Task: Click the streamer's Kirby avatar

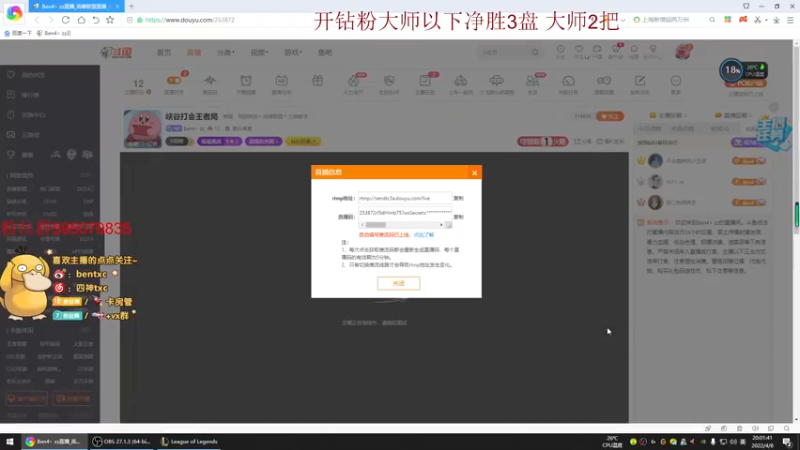Action: coord(142,129)
